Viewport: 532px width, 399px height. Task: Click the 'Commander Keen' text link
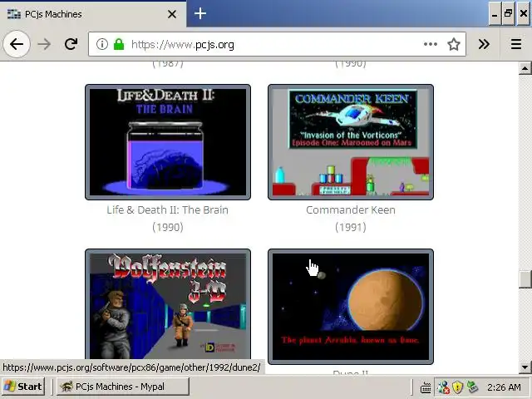coord(351,210)
